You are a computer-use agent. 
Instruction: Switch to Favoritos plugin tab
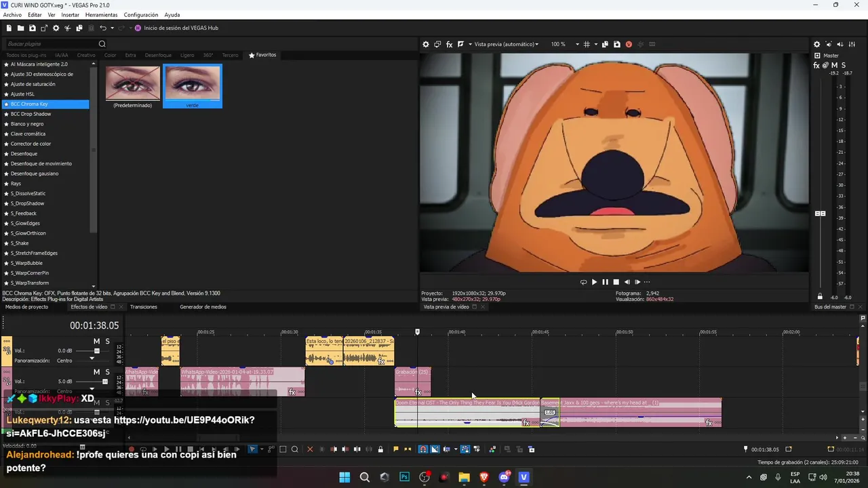[x=262, y=55]
